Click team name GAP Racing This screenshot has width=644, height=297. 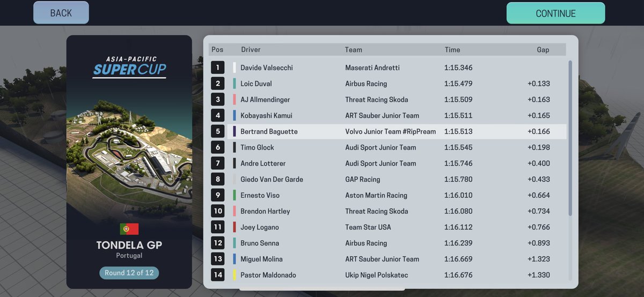[363, 180]
